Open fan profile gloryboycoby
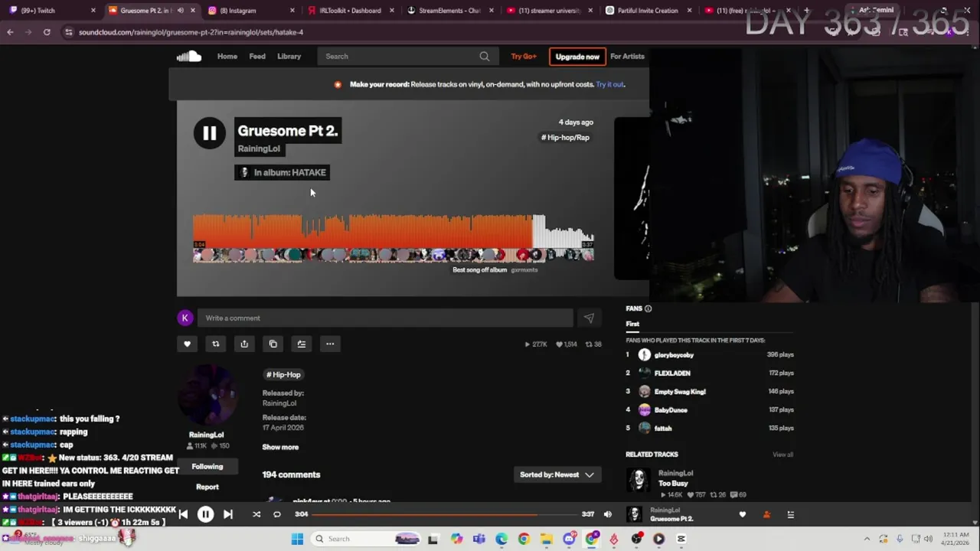980x551 pixels. pyautogui.click(x=674, y=355)
